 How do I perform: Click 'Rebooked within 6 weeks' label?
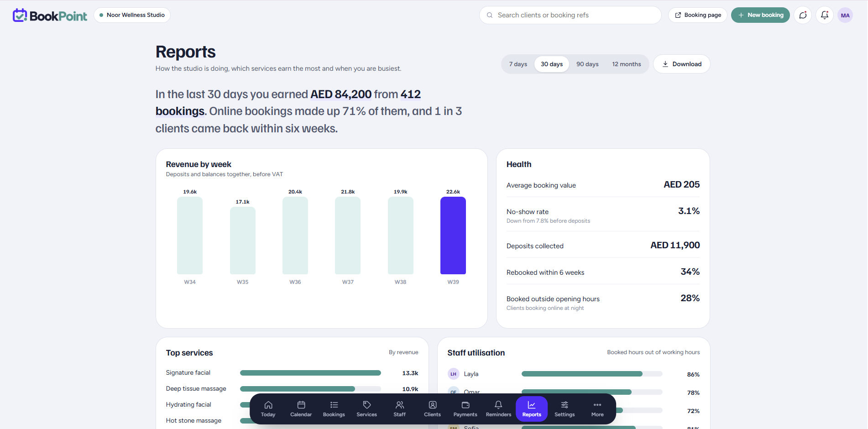(545, 272)
